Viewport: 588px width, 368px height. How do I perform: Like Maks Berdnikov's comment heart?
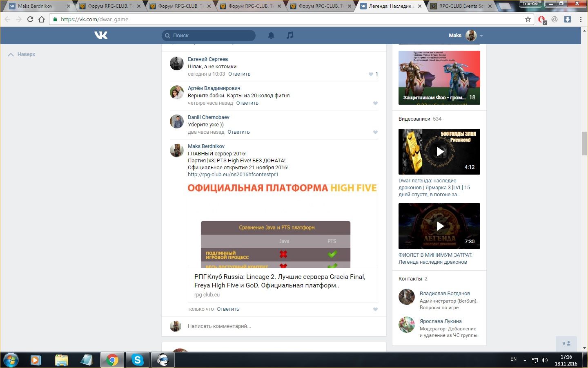coord(375,309)
